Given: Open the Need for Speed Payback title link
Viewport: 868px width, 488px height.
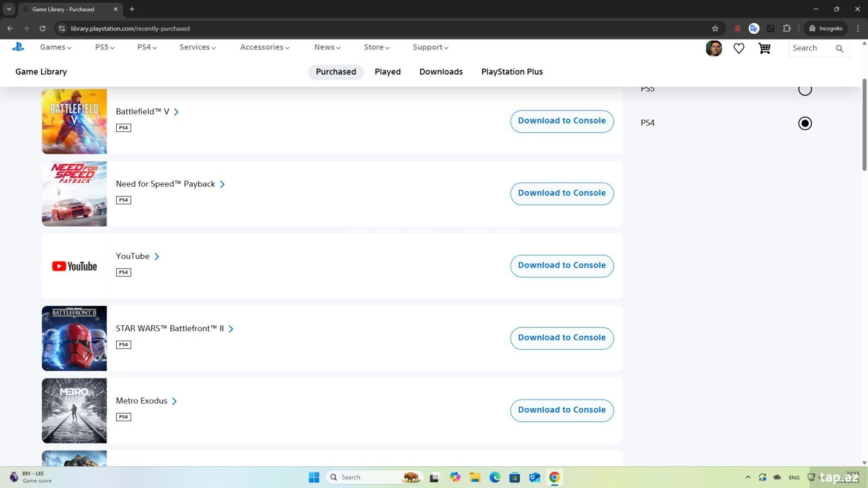Looking at the screenshot, I should [x=170, y=184].
